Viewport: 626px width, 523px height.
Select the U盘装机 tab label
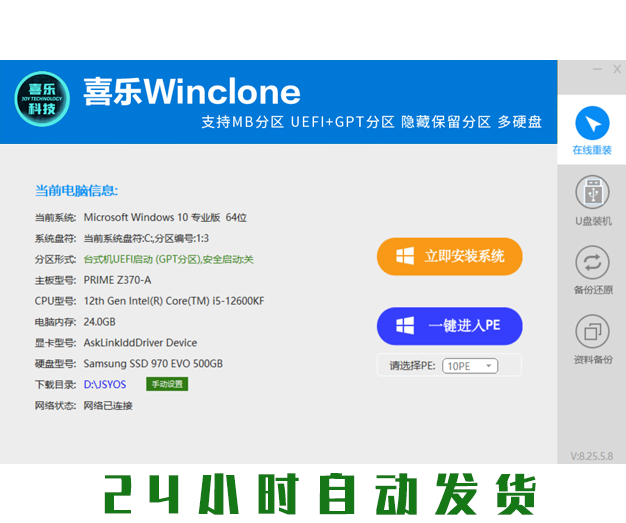coord(593,221)
